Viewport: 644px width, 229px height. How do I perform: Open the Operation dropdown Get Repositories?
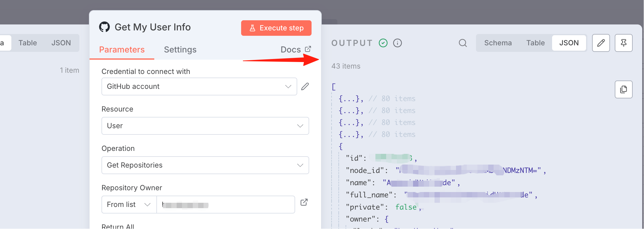[x=205, y=165]
